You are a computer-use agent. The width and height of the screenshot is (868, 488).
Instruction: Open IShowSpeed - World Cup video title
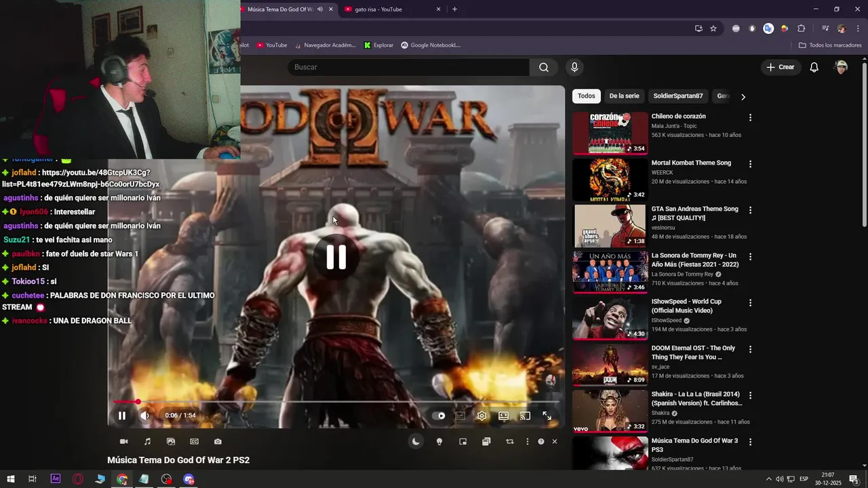[686, 306]
